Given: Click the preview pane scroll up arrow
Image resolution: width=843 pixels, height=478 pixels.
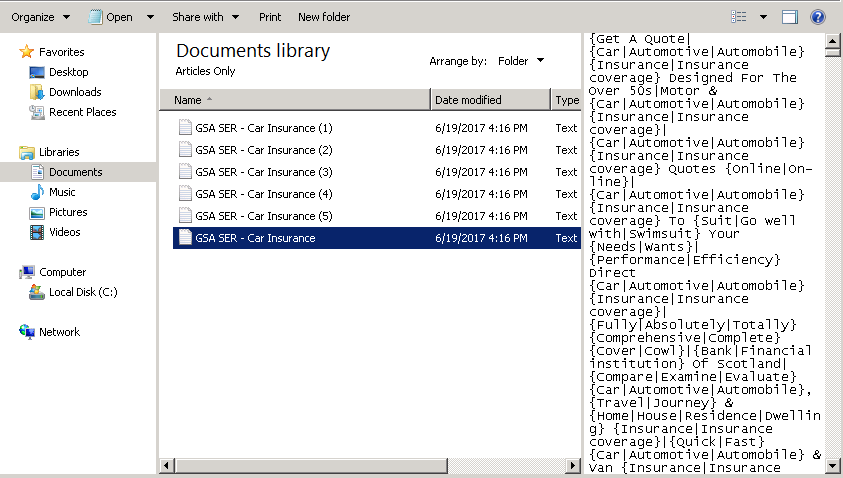Looking at the screenshot, I should coord(832,43).
